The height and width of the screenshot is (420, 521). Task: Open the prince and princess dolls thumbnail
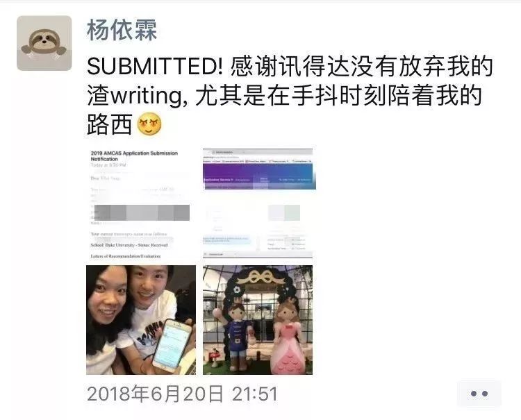(258, 320)
